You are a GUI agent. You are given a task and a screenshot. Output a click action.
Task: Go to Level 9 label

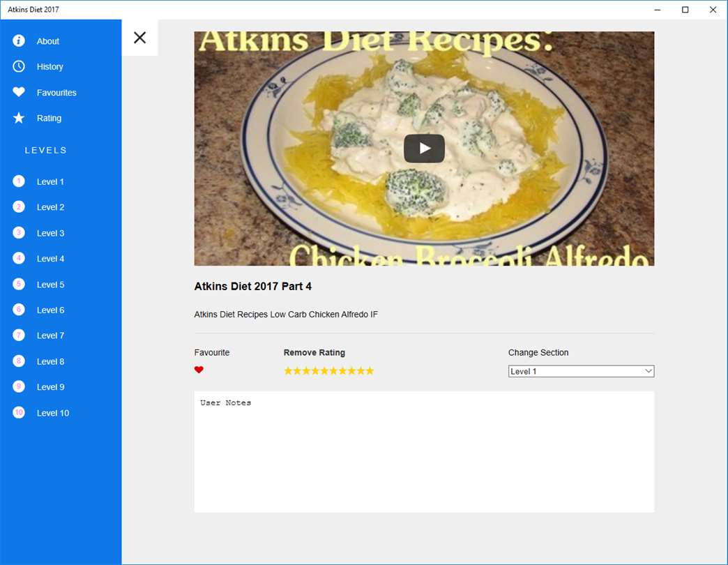click(x=51, y=387)
